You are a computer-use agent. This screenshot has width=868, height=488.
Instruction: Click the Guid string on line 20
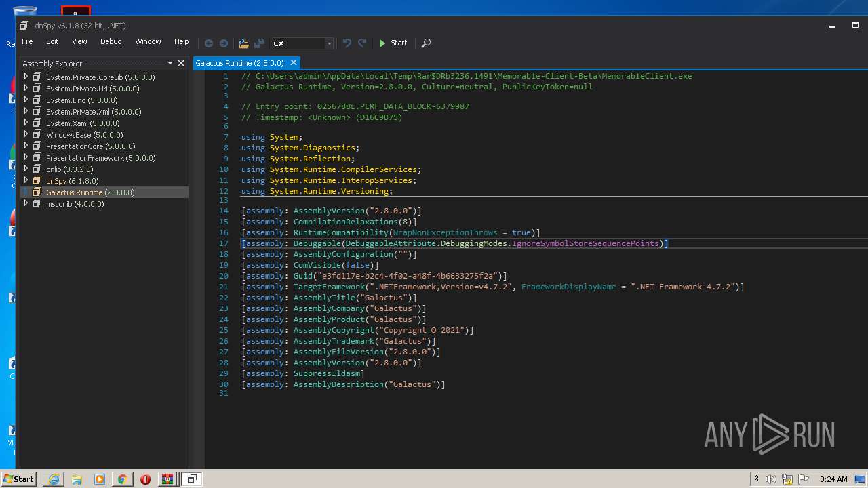tap(406, 276)
